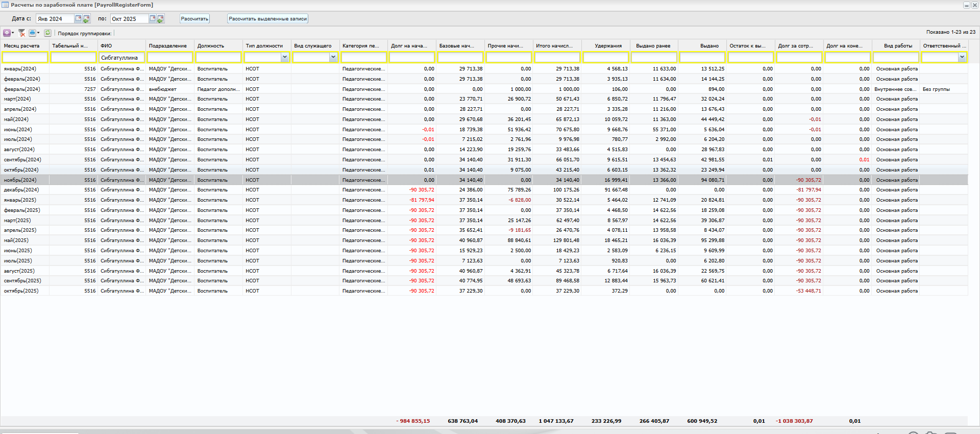Open the print options dropdown arrow
Viewport: 980px width, 434px height.
[38, 33]
